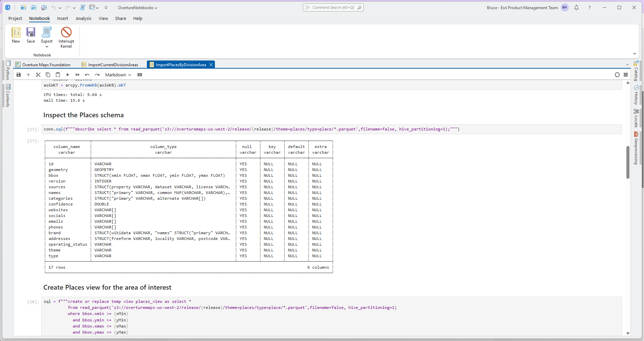
Task: Insert a cell below with the plus icon
Action: click(28, 75)
